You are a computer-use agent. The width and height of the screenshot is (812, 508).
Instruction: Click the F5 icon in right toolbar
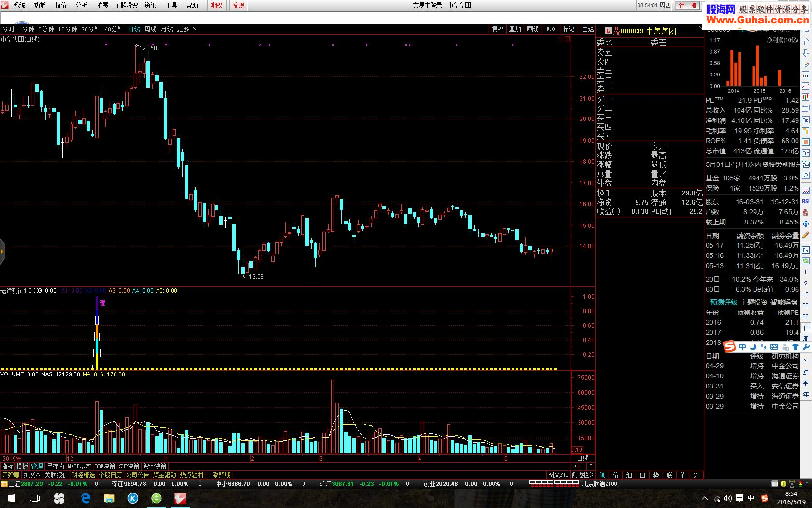click(x=806, y=250)
